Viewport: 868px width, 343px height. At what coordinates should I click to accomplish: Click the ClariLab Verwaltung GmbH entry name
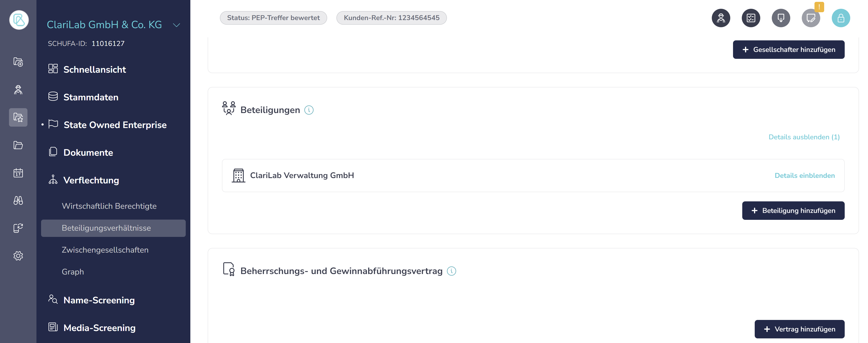[302, 176]
